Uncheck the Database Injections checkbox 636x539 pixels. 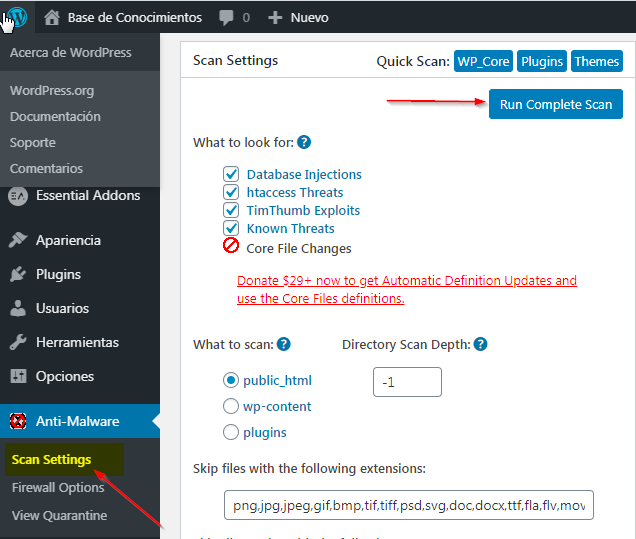(x=232, y=174)
